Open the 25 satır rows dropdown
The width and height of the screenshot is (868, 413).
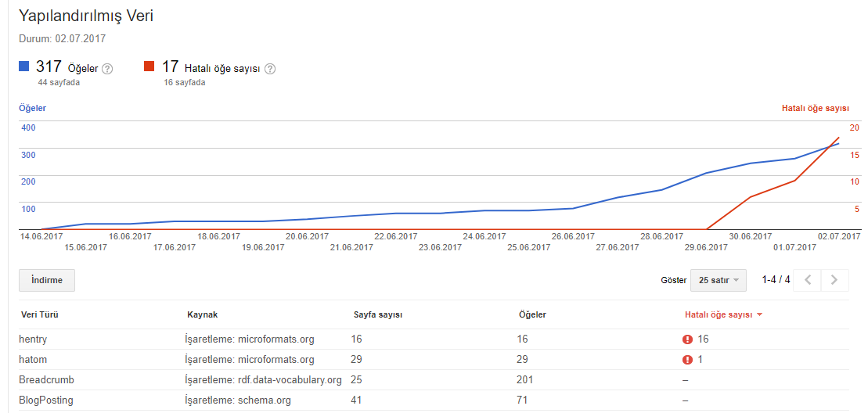coord(718,280)
